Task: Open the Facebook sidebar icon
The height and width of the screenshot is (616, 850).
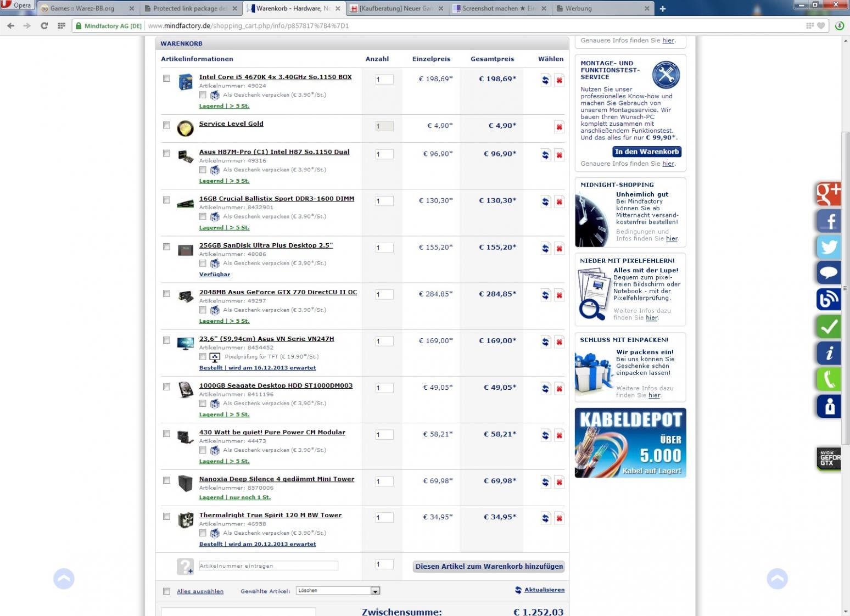Action: point(829,220)
